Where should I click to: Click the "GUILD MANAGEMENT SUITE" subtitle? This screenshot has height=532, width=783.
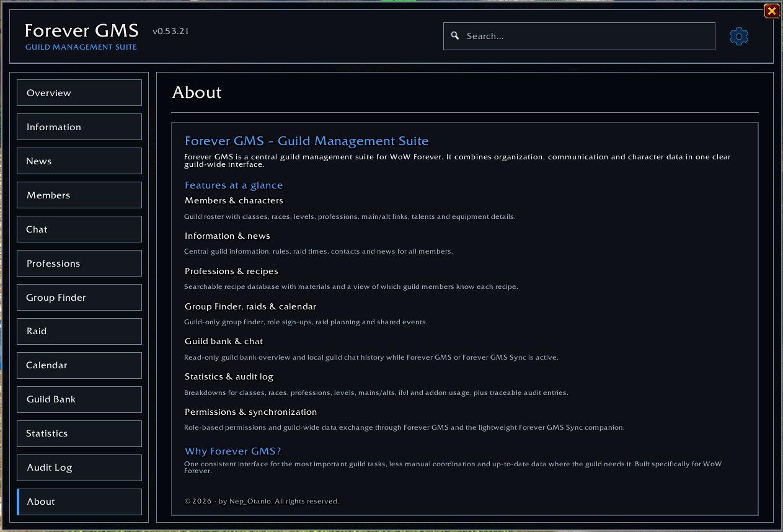(x=81, y=47)
